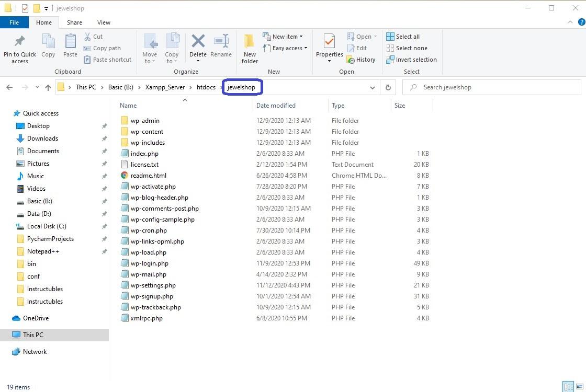
Task: Select the wp-admin folder
Action: (145, 121)
